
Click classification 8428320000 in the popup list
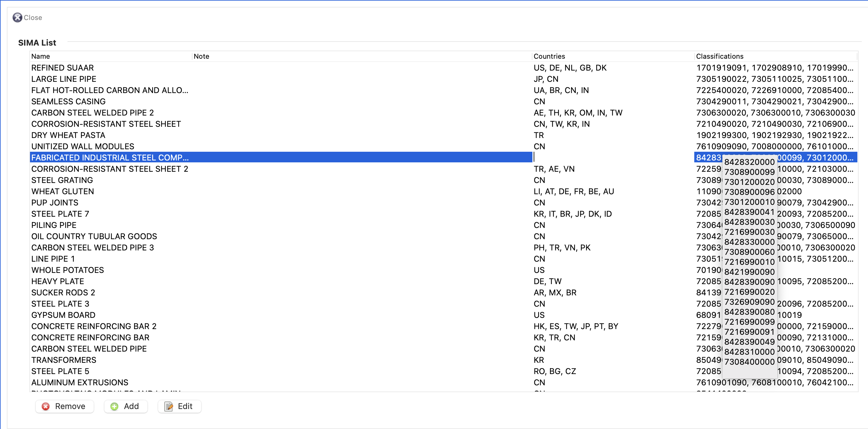point(749,162)
